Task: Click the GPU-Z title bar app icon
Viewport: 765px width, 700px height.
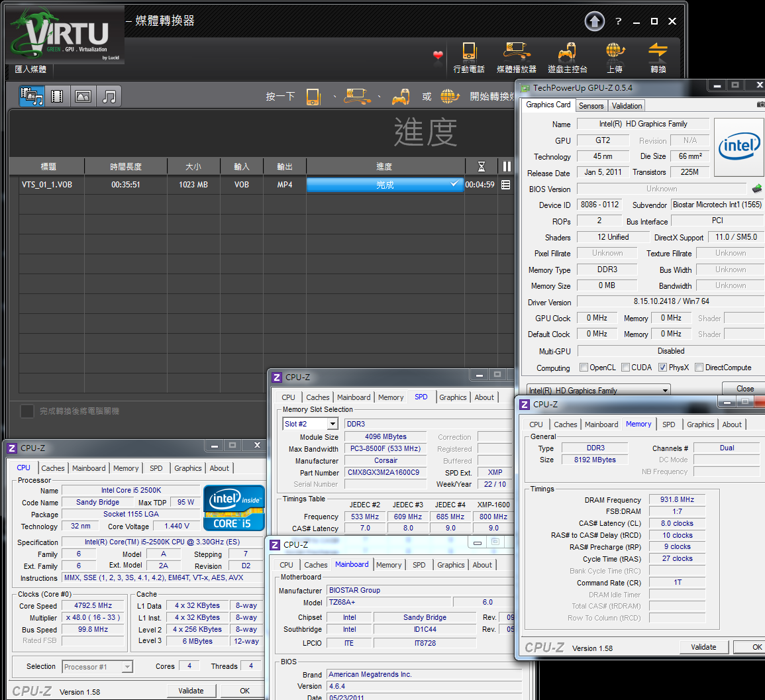Action: point(525,88)
